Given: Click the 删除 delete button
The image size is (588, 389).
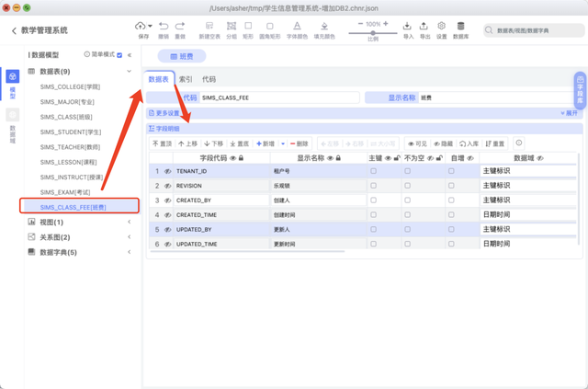Looking at the screenshot, I should coord(300,143).
